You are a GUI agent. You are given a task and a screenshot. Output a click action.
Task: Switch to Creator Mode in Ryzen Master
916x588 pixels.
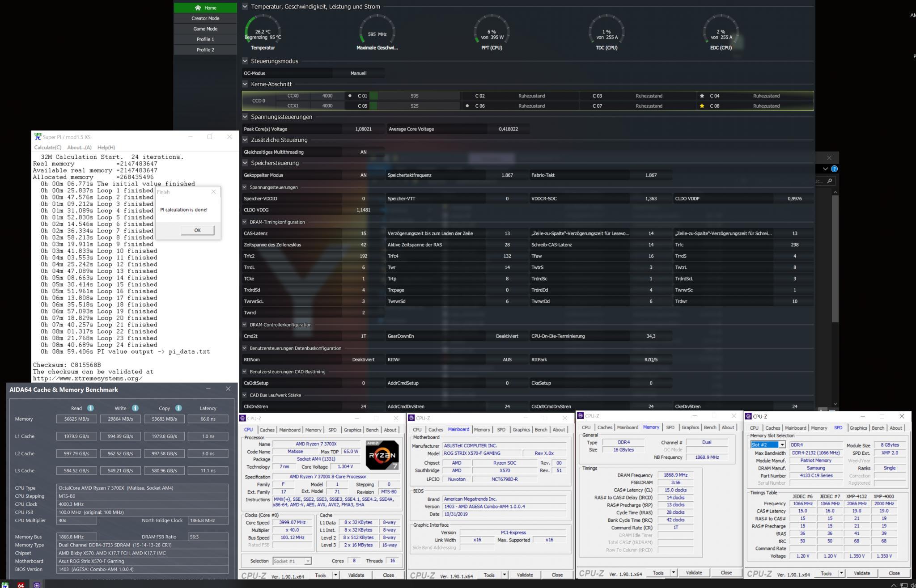205,18
